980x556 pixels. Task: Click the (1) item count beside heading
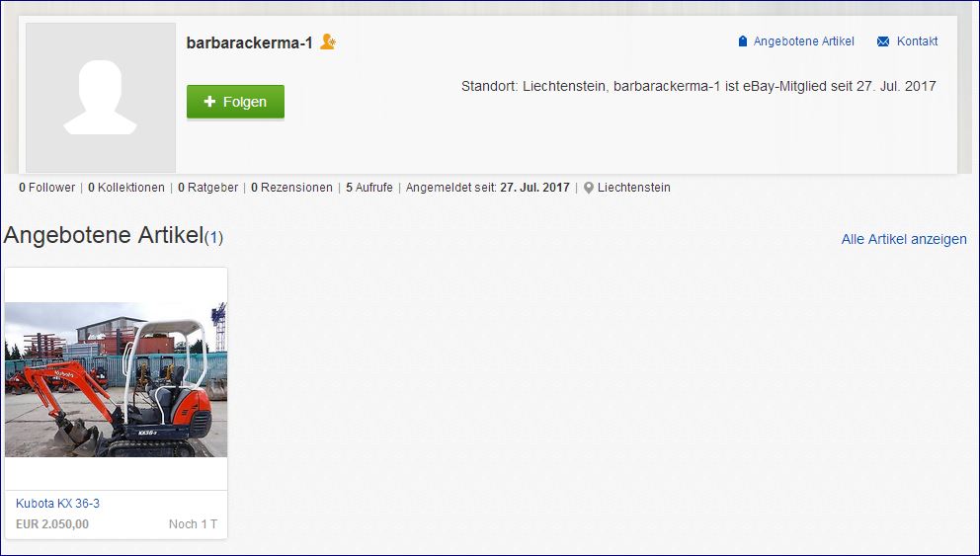(x=213, y=237)
